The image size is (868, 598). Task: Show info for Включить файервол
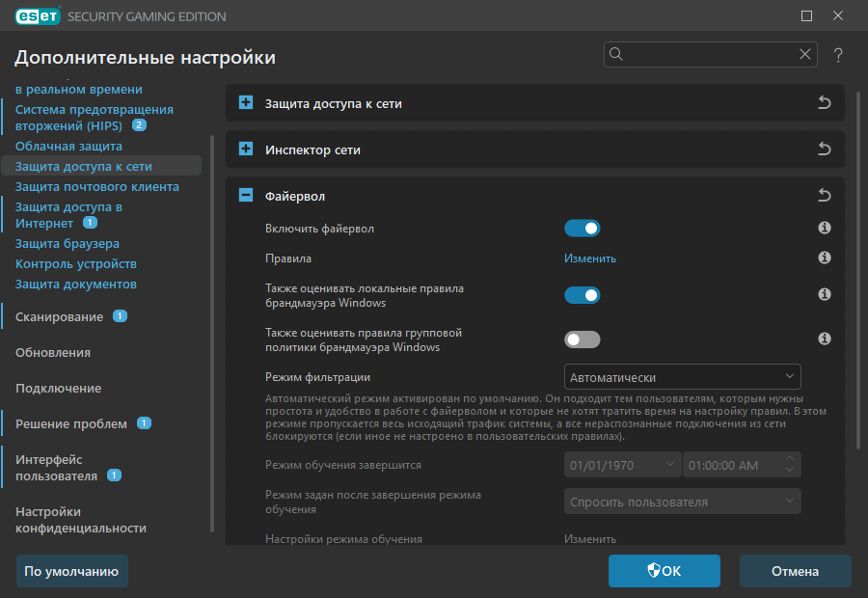(825, 228)
